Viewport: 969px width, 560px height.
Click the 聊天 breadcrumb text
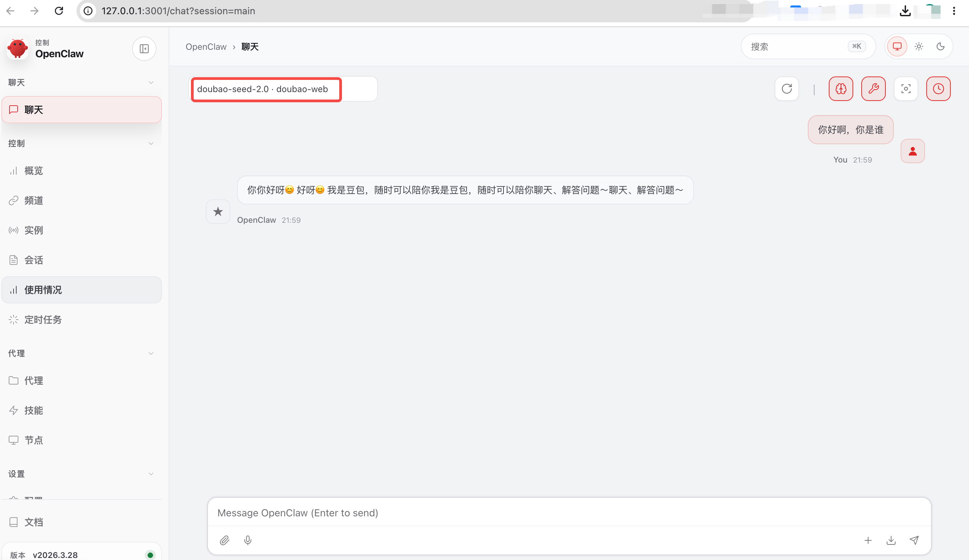250,47
